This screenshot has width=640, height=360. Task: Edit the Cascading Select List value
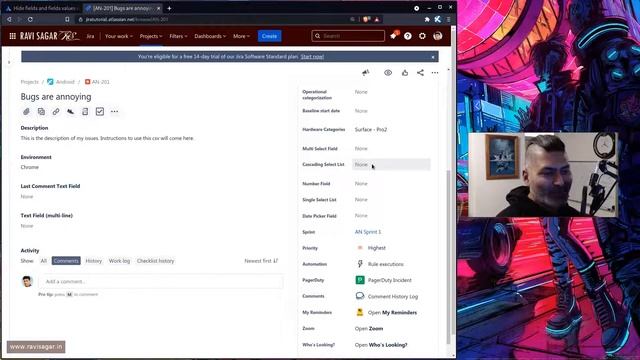pyautogui.click(x=391, y=164)
